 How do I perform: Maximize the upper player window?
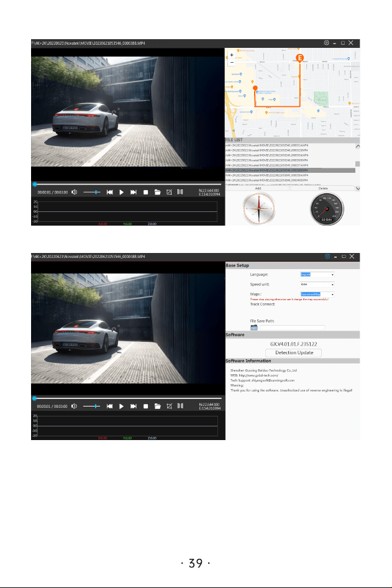pyautogui.click(x=342, y=43)
